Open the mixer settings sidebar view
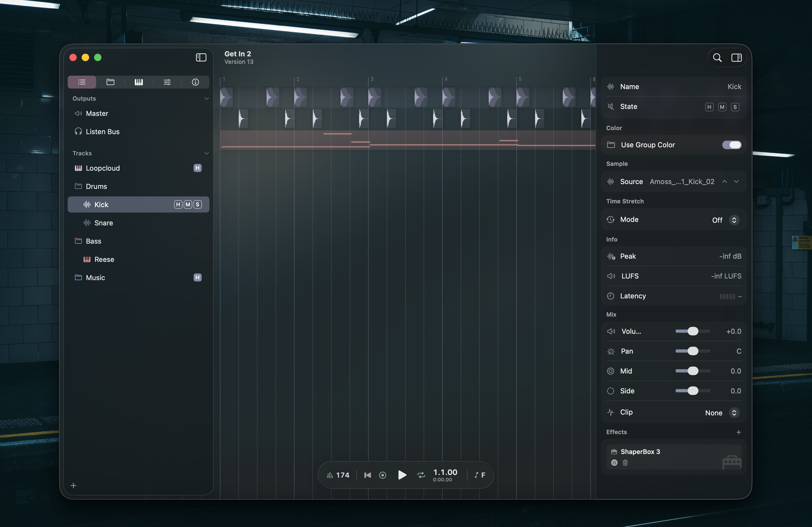 click(167, 82)
